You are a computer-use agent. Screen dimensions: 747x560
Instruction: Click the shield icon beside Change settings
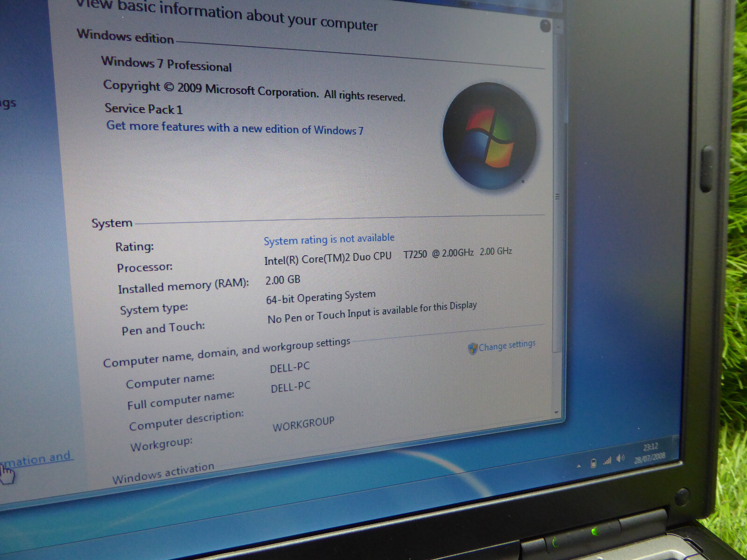tap(472, 349)
